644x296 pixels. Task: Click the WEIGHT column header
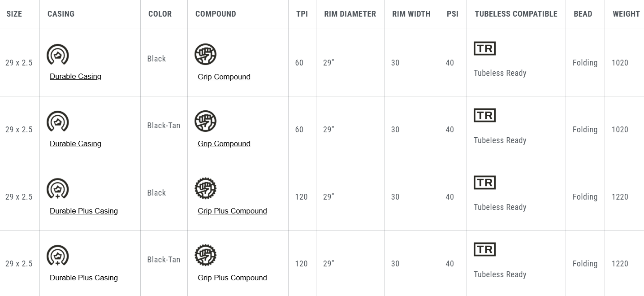pyautogui.click(x=626, y=14)
